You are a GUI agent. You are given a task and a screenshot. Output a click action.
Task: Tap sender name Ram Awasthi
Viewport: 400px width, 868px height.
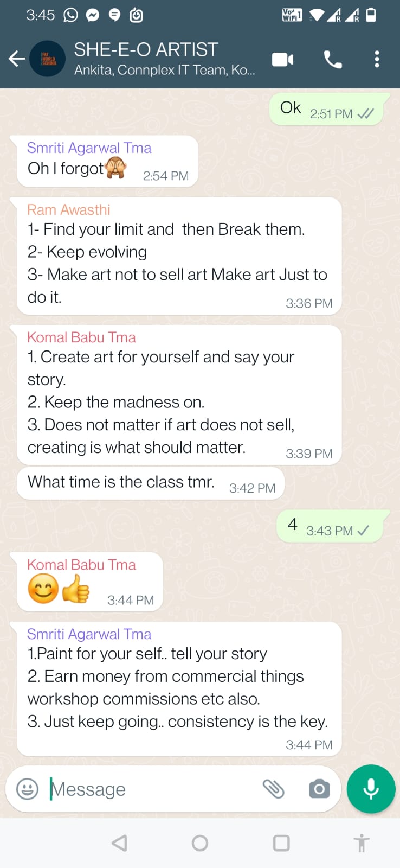[x=69, y=209]
